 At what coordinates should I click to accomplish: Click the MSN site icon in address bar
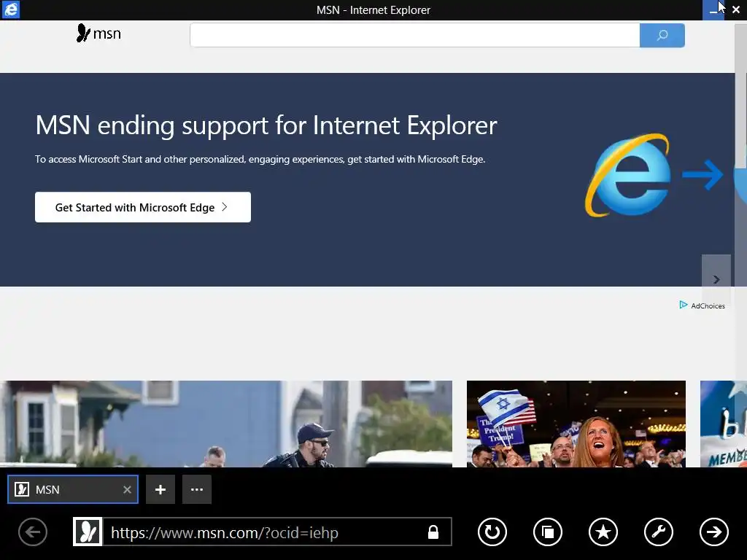88,532
